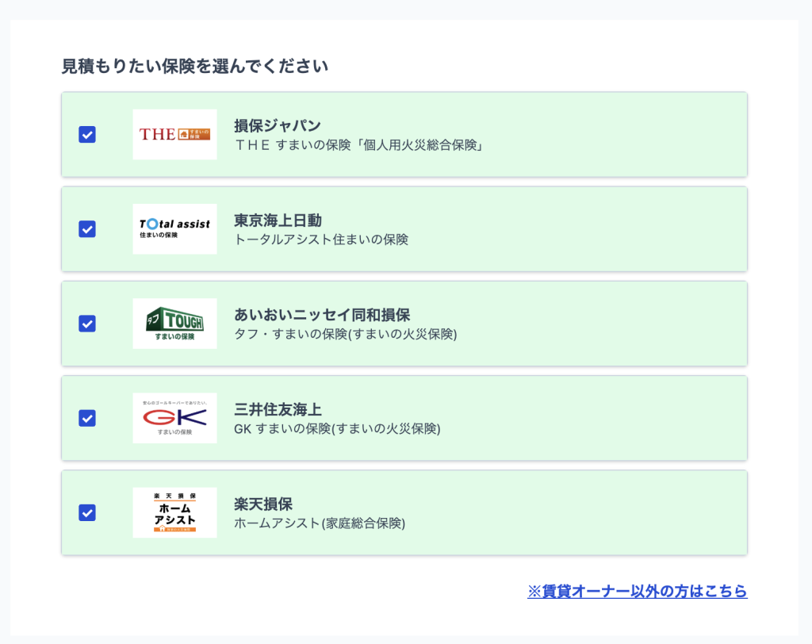Image resolution: width=812 pixels, height=644 pixels.
Task: Click the 個人用火災総合保険 product description
Action: 359,145
